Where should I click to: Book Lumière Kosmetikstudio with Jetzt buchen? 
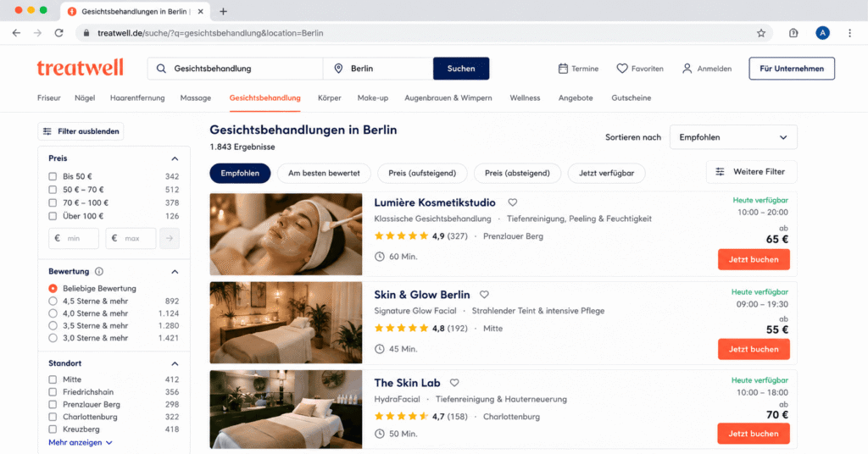tap(754, 259)
